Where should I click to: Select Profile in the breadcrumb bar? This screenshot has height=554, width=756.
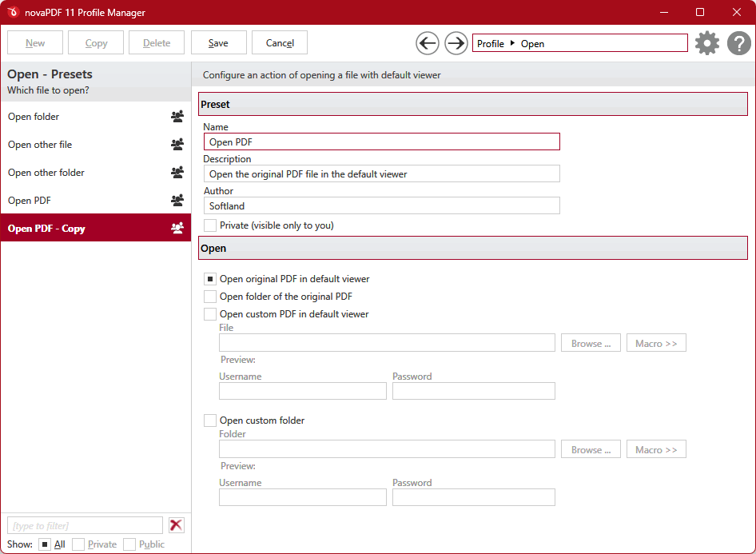coord(490,43)
